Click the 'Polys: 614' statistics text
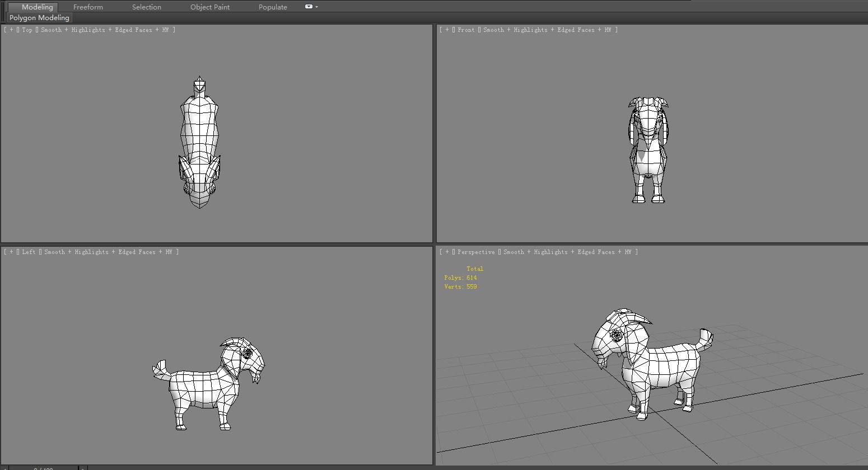868x470 pixels. (460, 278)
